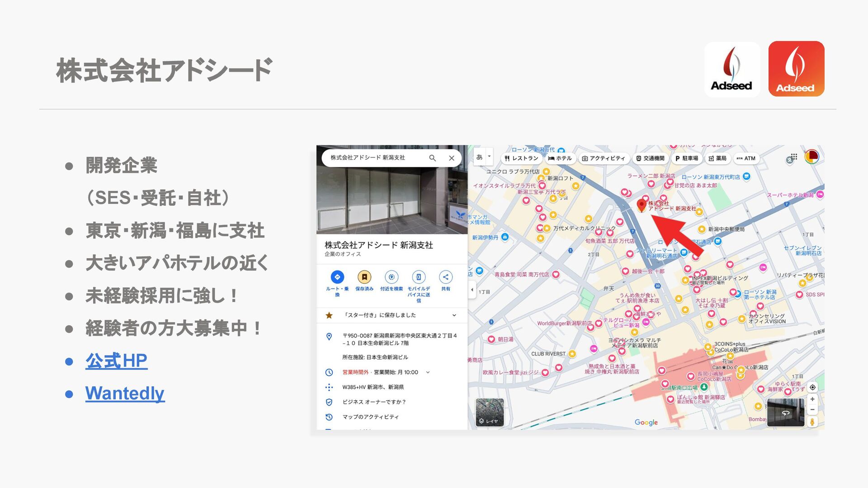The image size is (868, 488).
Task: Select the レストラン filter chip
Action: coord(521,158)
